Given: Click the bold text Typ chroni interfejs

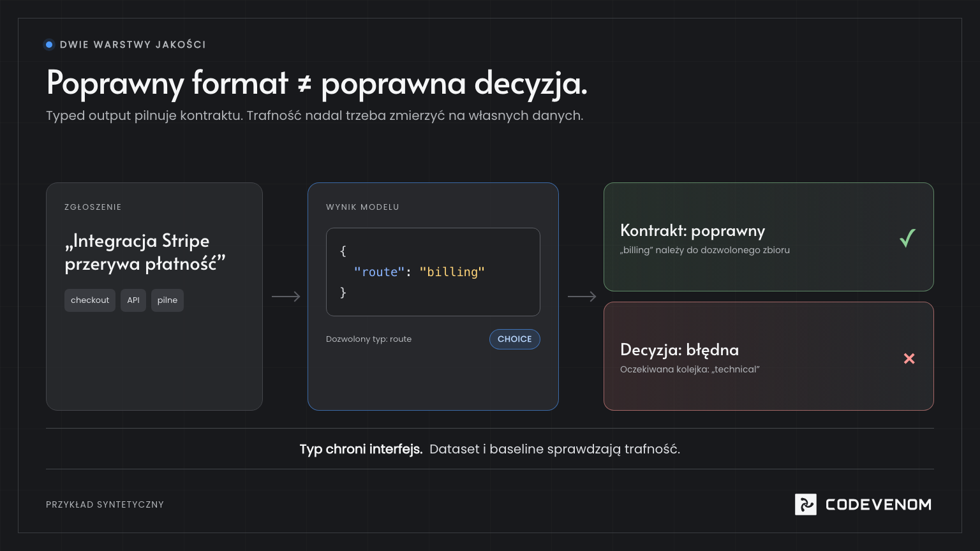Looking at the screenshot, I should (x=361, y=449).
